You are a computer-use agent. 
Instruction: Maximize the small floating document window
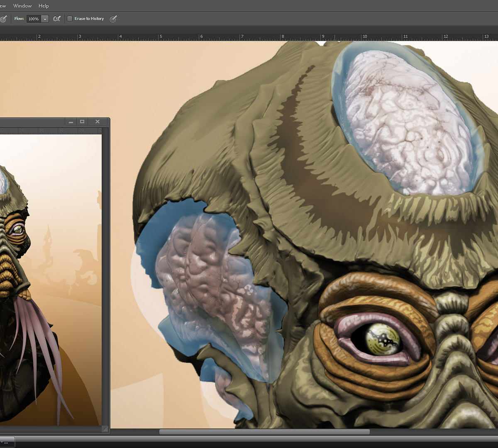click(x=82, y=122)
